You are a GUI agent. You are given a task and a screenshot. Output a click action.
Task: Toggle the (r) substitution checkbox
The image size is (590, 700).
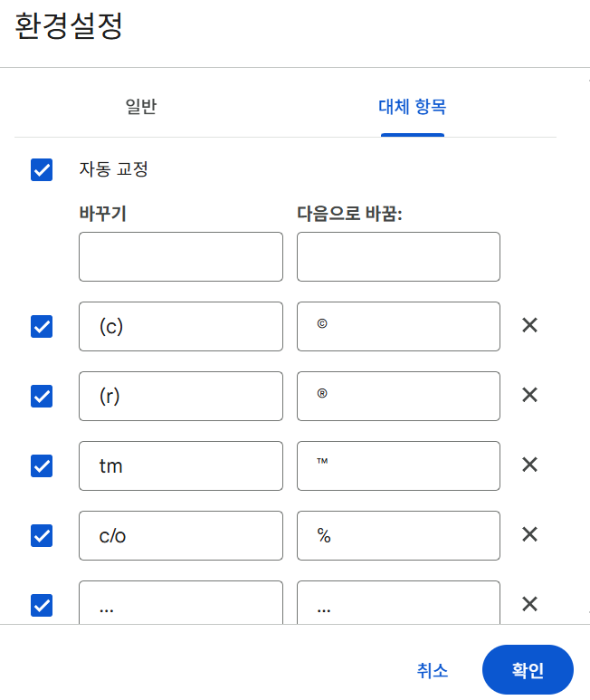(x=42, y=396)
